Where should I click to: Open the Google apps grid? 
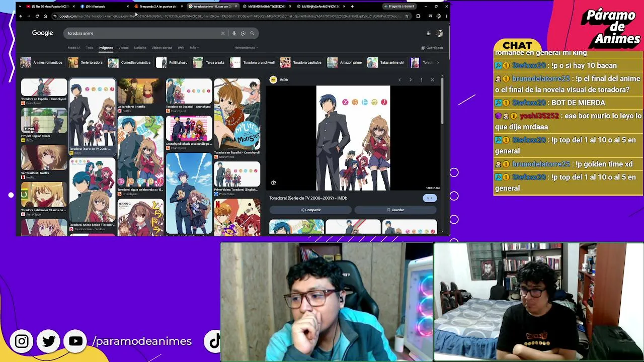pos(428,33)
